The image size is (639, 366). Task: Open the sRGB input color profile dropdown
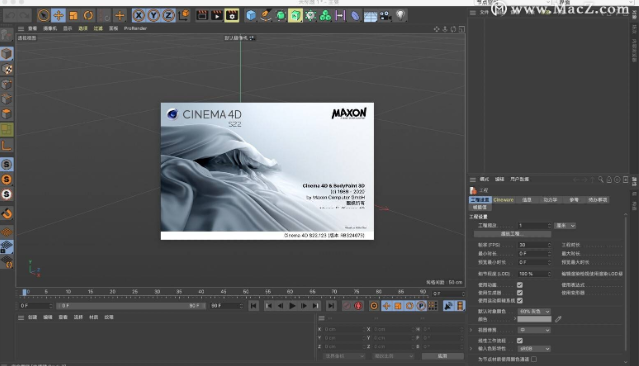coord(534,349)
